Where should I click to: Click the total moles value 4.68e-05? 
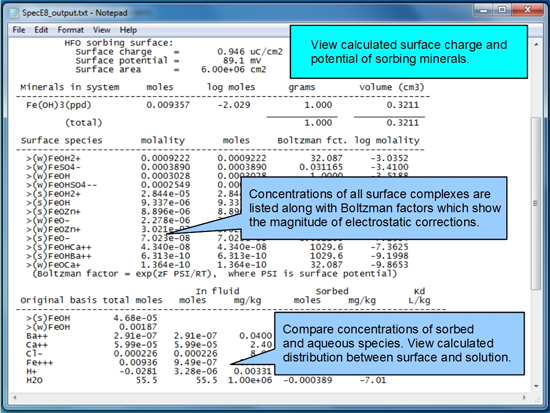[x=135, y=318]
